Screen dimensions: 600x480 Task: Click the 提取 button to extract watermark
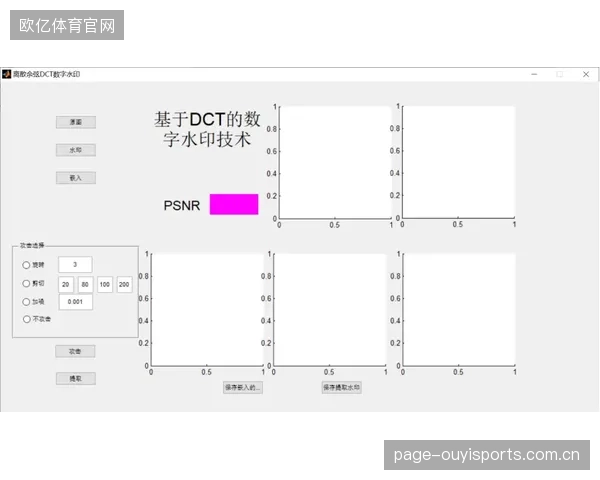pyautogui.click(x=76, y=379)
